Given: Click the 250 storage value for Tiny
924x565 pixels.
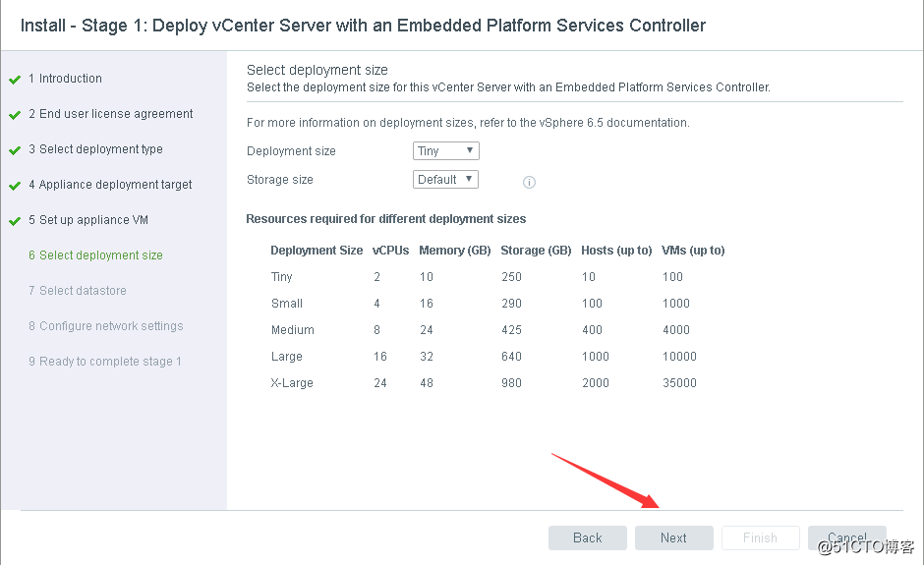Looking at the screenshot, I should click(x=511, y=277).
